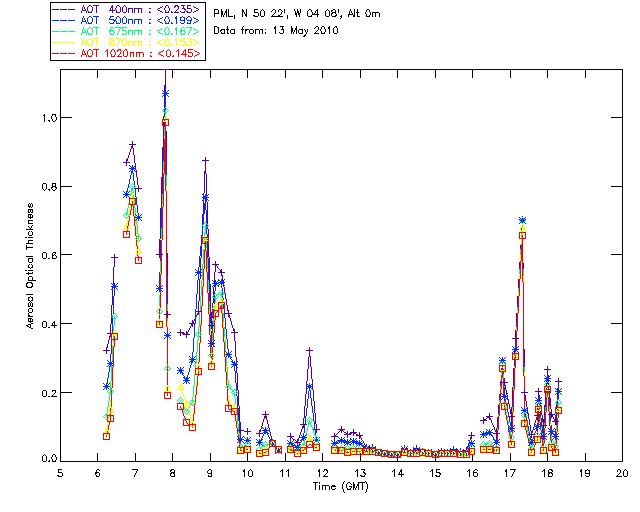
Task: Click the y-axis tick label 1.0
Action: point(49,118)
